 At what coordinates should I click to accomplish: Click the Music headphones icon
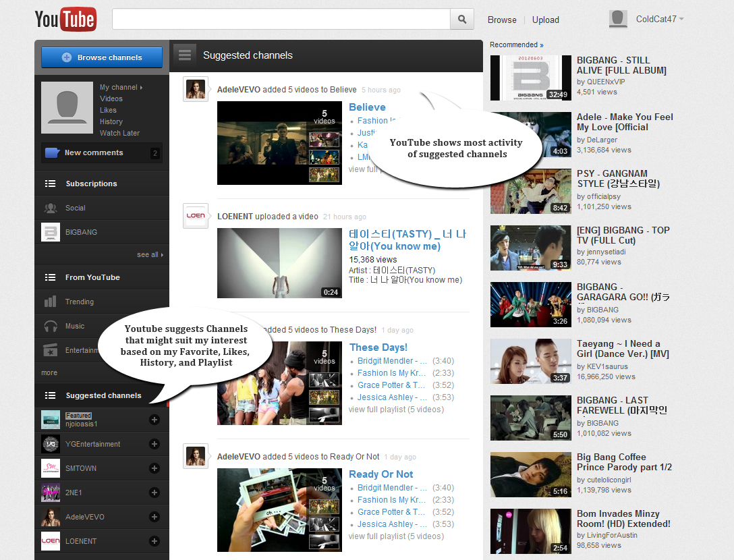coord(51,326)
